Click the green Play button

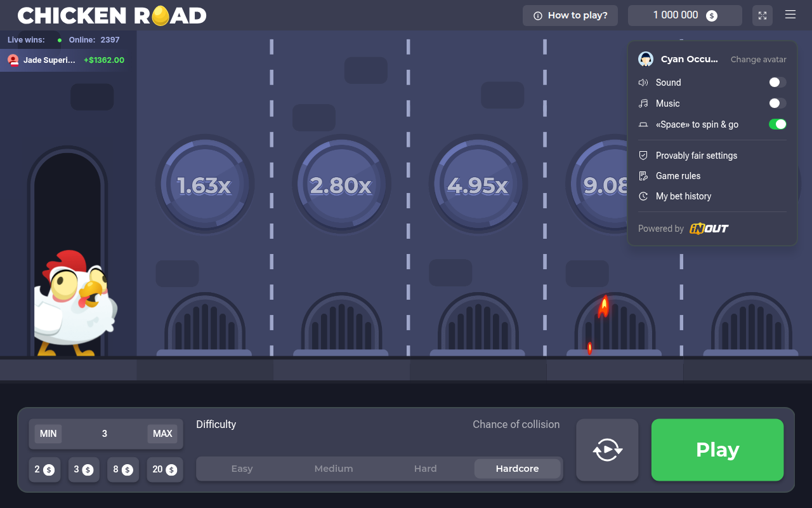(x=717, y=450)
